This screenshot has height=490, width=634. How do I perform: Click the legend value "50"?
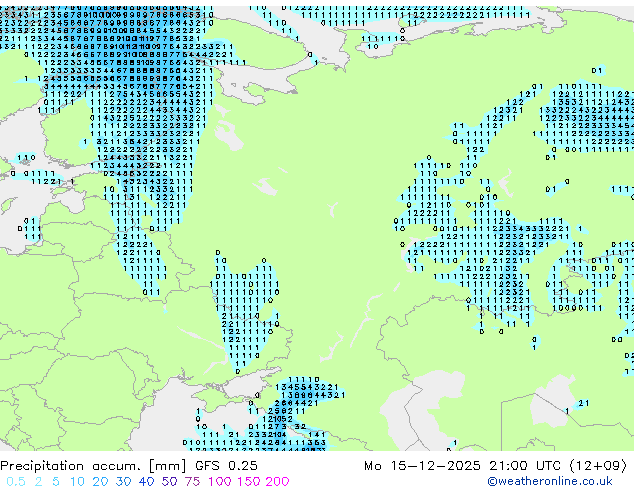point(169,482)
